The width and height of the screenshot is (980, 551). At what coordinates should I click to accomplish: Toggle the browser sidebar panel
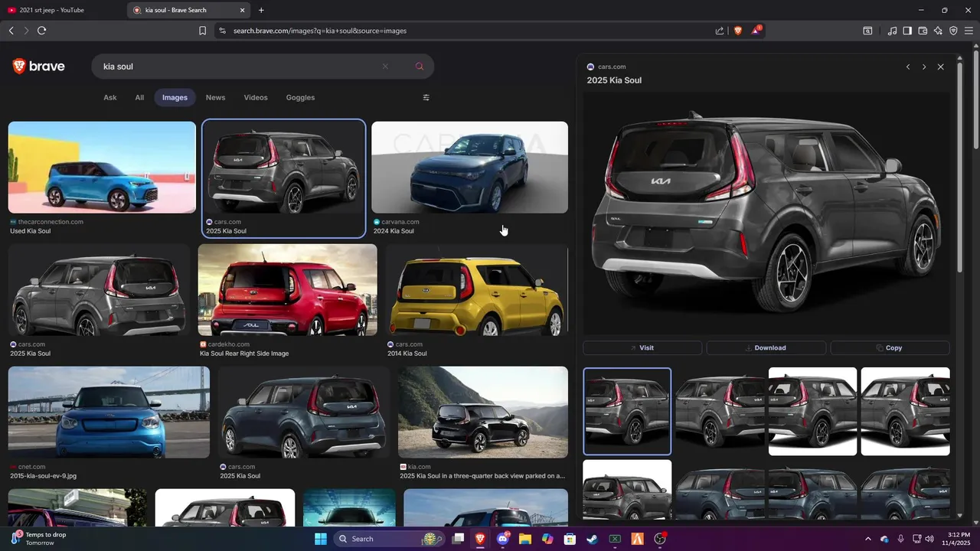pos(907,31)
